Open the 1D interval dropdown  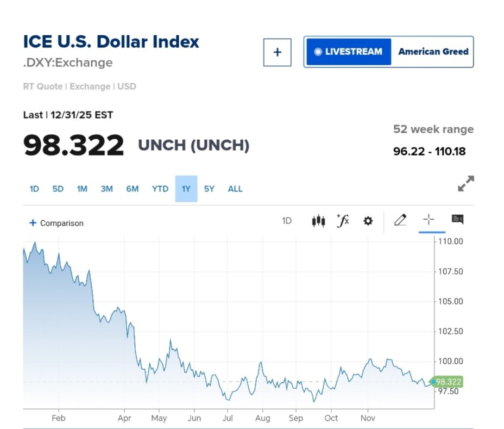(x=287, y=221)
